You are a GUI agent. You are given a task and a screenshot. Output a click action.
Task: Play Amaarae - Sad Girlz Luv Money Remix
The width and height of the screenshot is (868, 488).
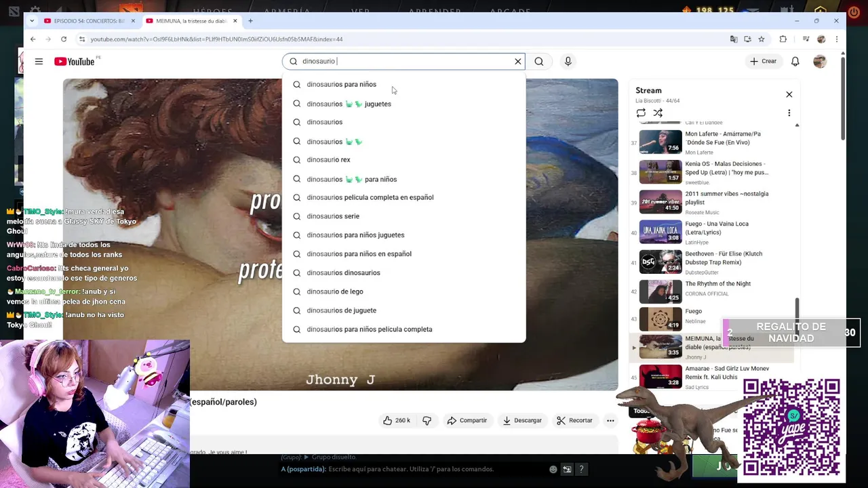click(x=711, y=377)
